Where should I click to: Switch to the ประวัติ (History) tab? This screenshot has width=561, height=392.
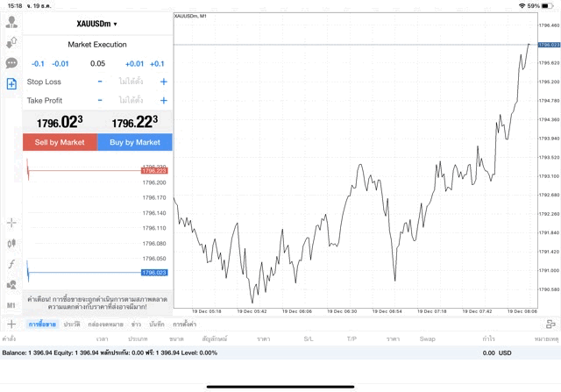pos(72,324)
